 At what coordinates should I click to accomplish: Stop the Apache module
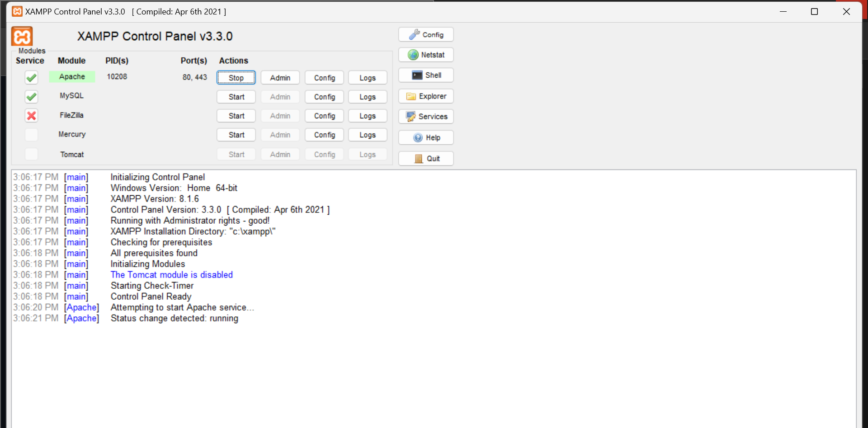pos(236,78)
